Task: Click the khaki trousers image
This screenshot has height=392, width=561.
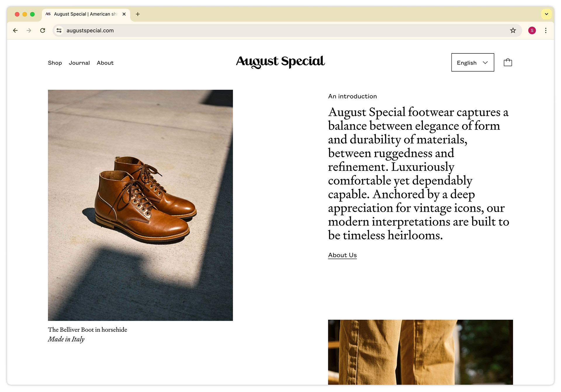Action: [420, 352]
